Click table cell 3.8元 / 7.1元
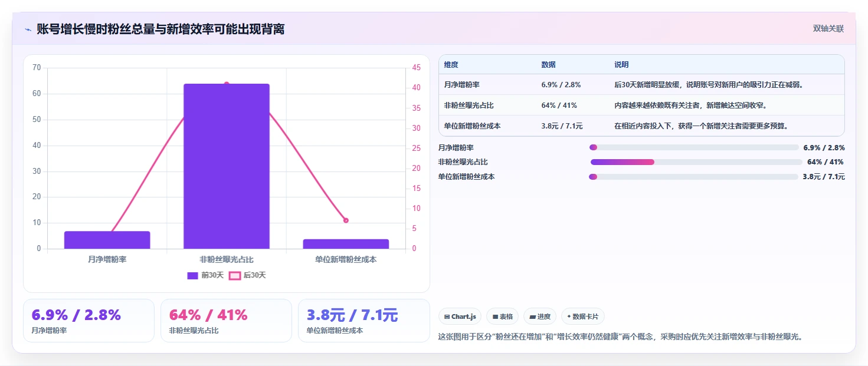This screenshot has height=366, width=868. point(562,126)
